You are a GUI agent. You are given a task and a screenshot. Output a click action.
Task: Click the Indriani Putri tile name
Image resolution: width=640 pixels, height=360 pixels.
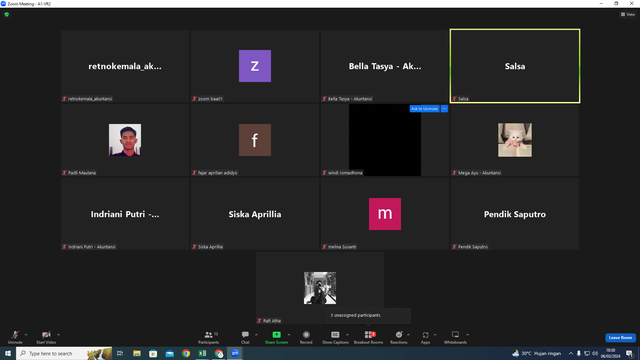click(x=125, y=214)
